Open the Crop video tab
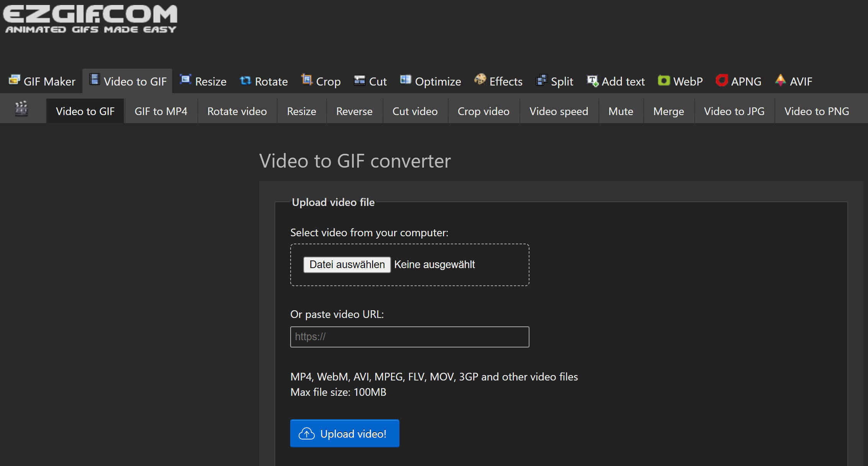The height and width of the screenshot is (466, 868). [483, 111]
